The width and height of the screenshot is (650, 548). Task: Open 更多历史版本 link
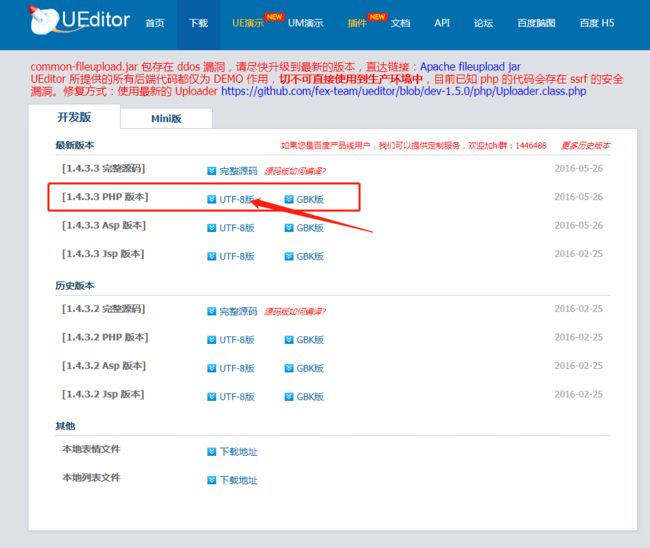point(586,145)
